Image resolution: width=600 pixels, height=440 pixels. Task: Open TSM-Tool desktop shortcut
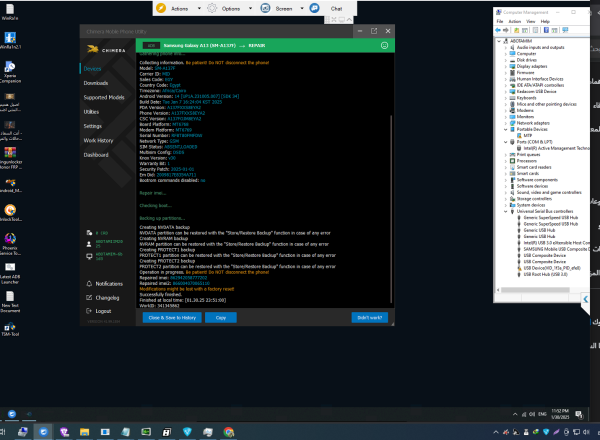10,329
